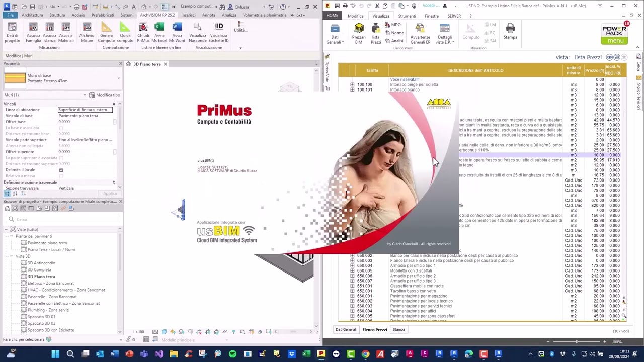The height and width of the screenshot is (362, 644).
Task: Open the wall type selector dropdown
Action: 119,78
